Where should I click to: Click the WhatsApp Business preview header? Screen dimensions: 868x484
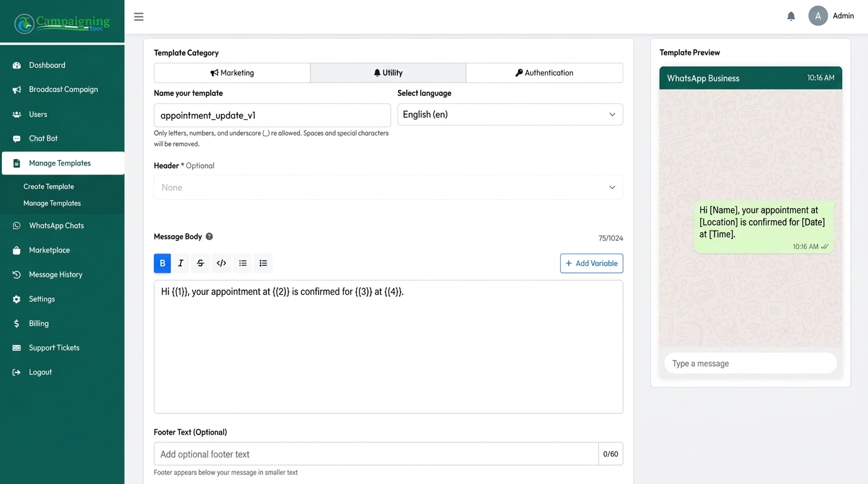[x=750, y=78]
